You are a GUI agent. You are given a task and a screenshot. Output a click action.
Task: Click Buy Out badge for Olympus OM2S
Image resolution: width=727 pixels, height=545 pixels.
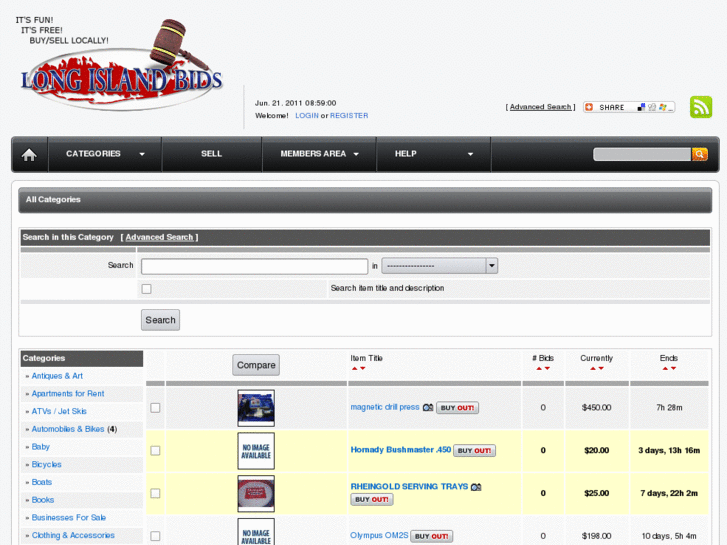(x=432, y=536)
